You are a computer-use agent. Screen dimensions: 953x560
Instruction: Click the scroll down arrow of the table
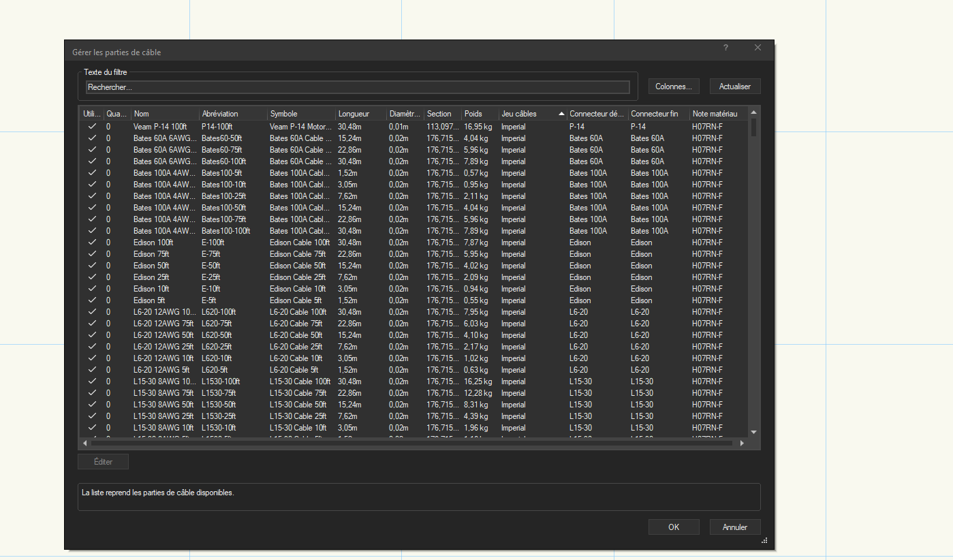coord(753,432)
